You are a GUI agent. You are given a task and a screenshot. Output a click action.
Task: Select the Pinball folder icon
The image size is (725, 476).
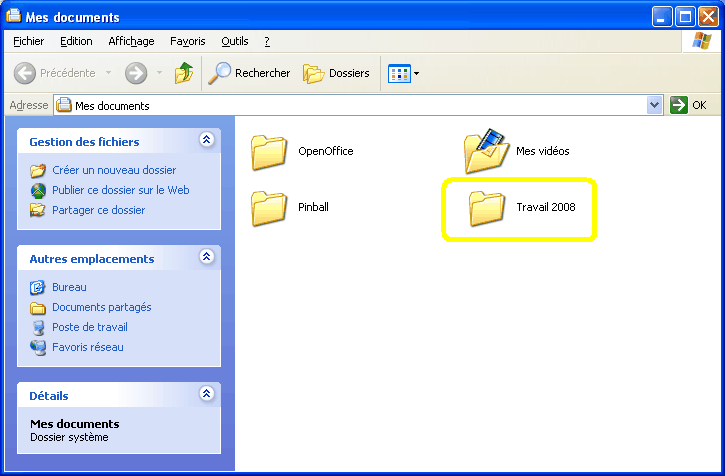point(269,209)
